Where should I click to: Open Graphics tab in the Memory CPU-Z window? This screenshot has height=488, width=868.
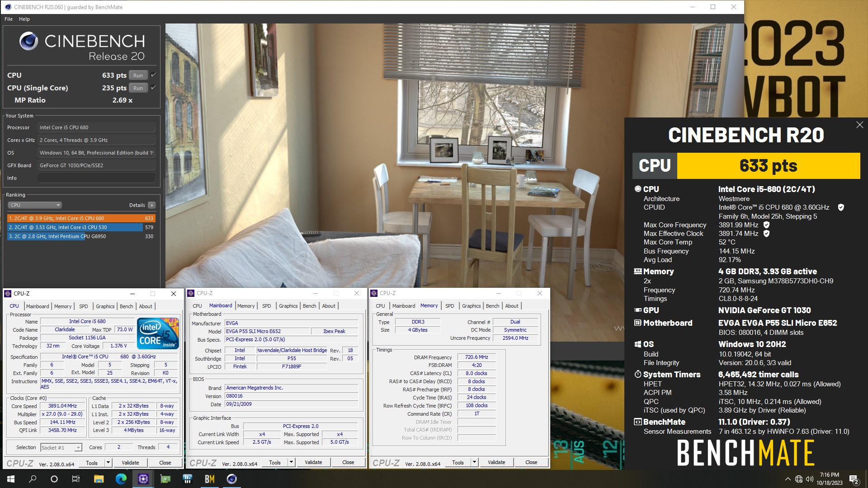click(471, 306)
